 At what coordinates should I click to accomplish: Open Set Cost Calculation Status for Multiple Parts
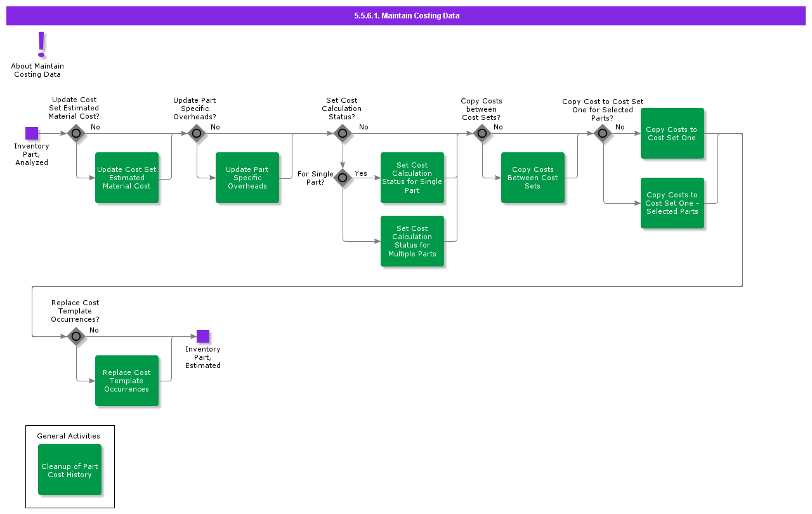(x=412, y=241)
